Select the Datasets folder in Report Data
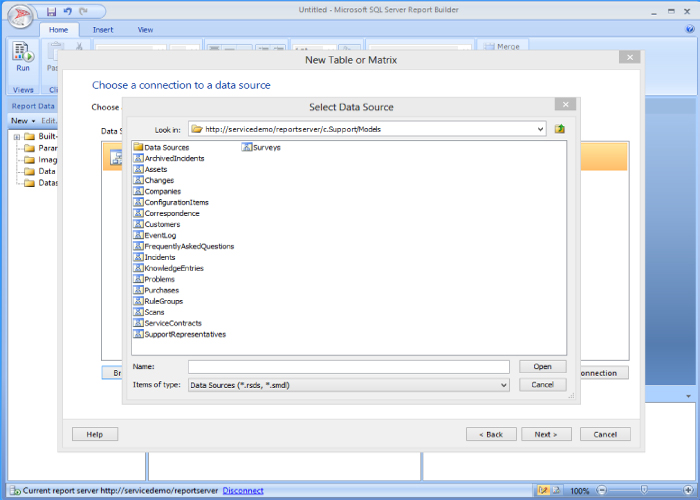The image size is (700, 500). (41, 183)
